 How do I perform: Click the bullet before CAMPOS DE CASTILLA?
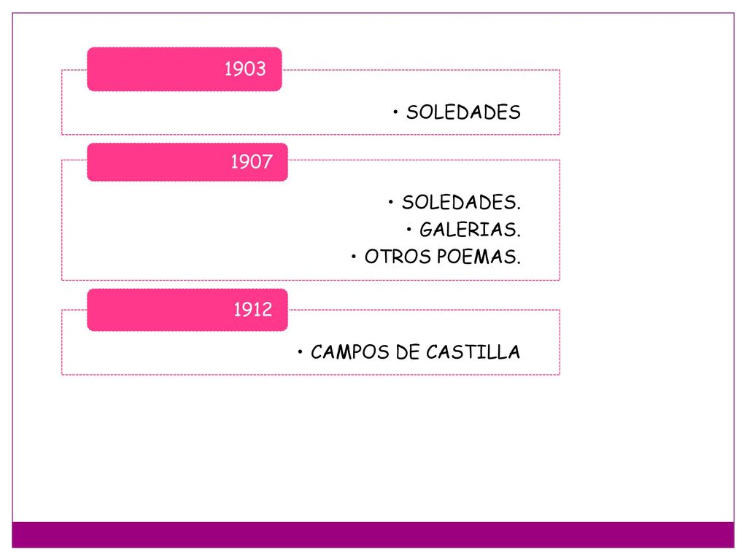pos(300,352)
